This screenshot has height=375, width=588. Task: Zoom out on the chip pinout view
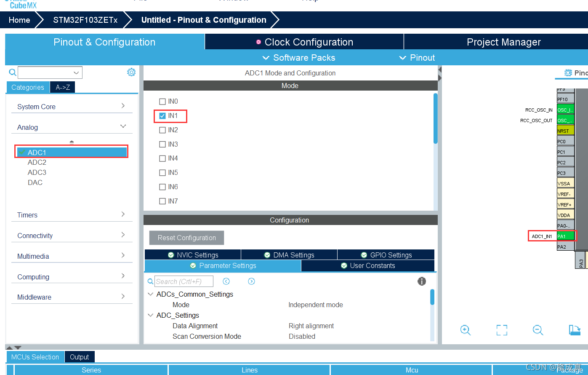click(538, 330)
